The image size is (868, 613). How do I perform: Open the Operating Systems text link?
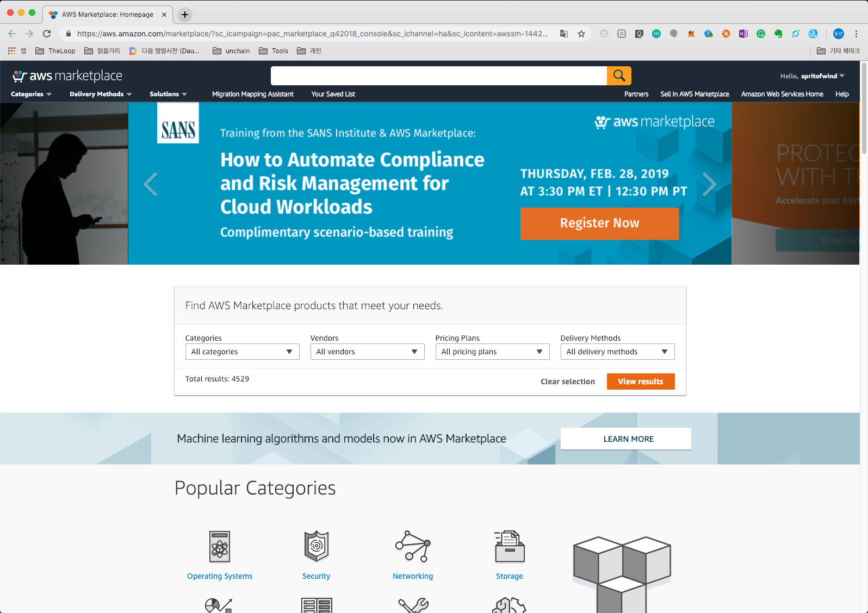(220, 576)
